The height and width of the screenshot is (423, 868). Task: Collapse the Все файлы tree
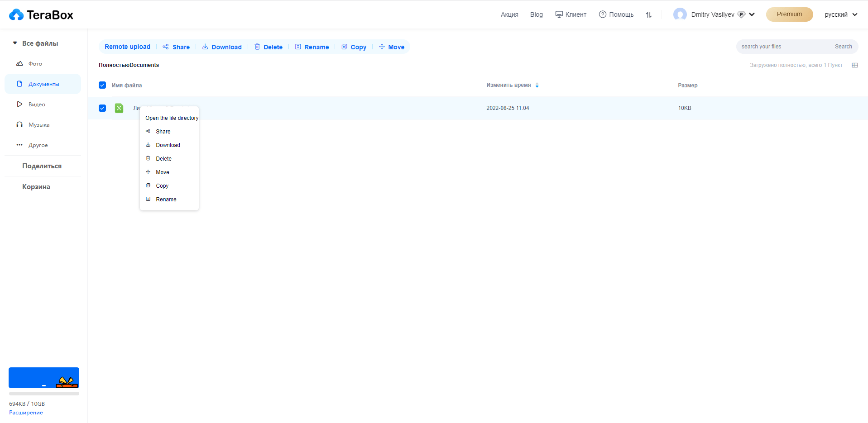point(15,43)
